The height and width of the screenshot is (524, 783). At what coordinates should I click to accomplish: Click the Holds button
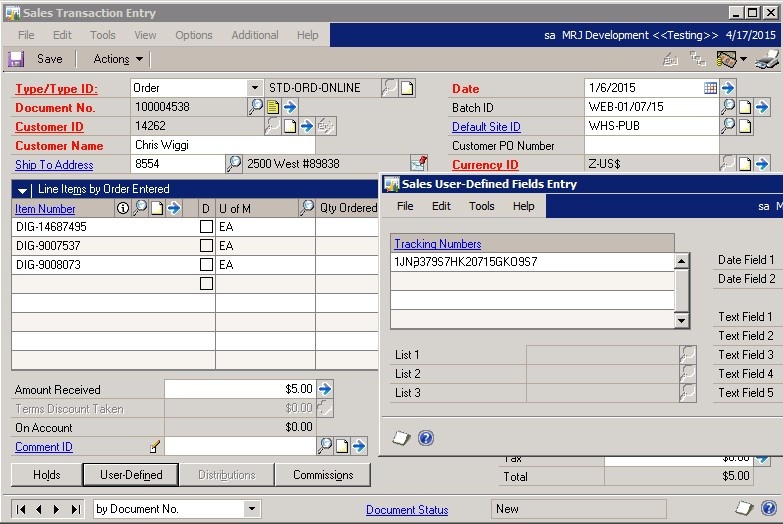pos(46,475)
